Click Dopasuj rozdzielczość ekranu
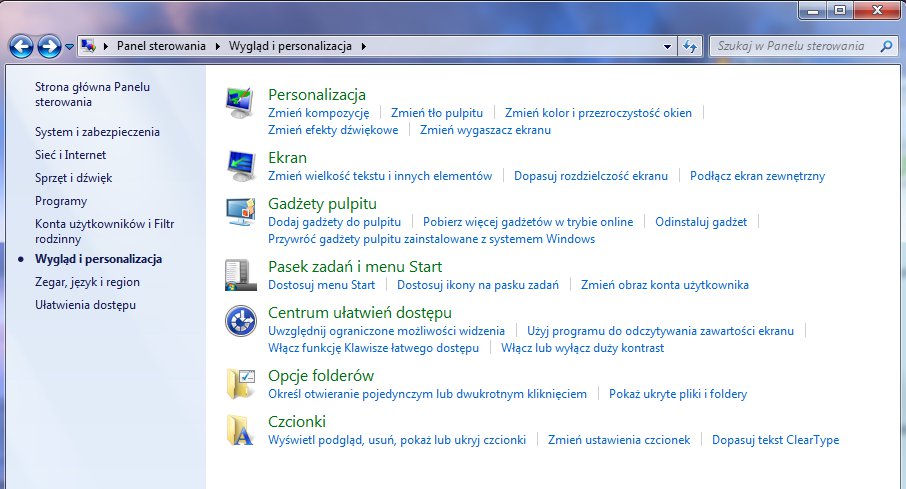 (591, 176)
